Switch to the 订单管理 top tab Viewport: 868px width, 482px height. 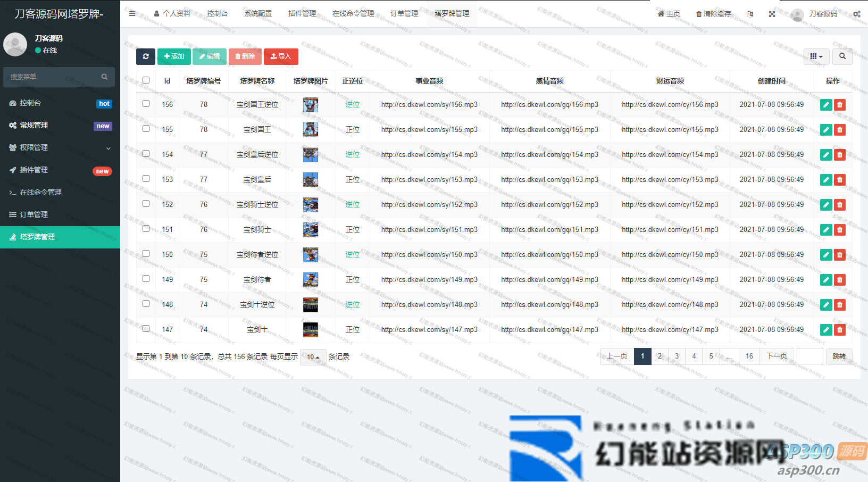point(404,14)
